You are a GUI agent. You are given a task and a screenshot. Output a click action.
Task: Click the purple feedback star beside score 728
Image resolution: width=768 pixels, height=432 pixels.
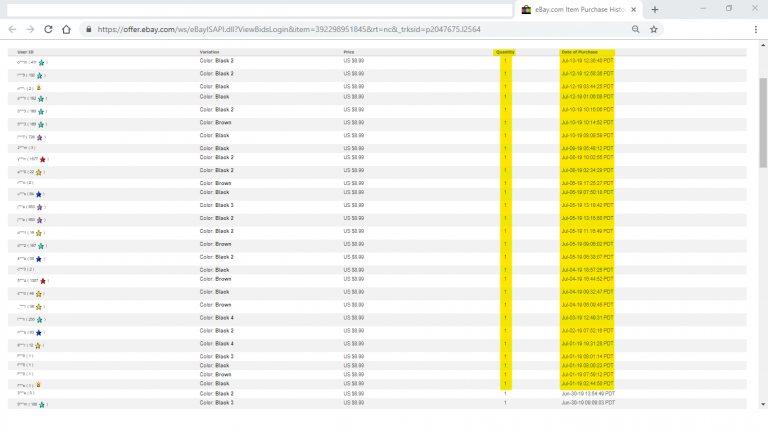click(x=41, y=137)
